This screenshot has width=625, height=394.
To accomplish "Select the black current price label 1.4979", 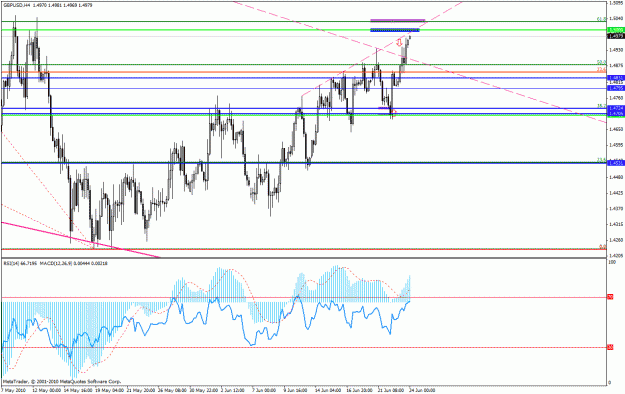I will [x=615, y=36].
